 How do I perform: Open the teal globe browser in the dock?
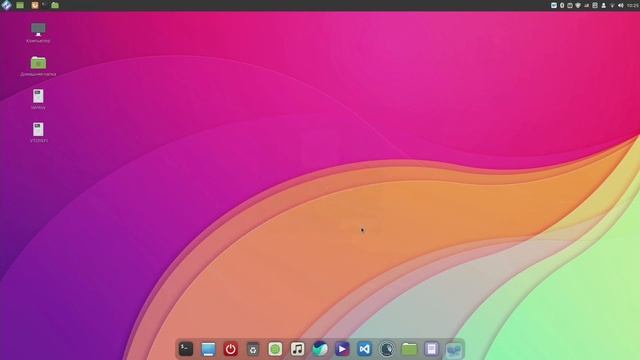click(x=320, y=349)
